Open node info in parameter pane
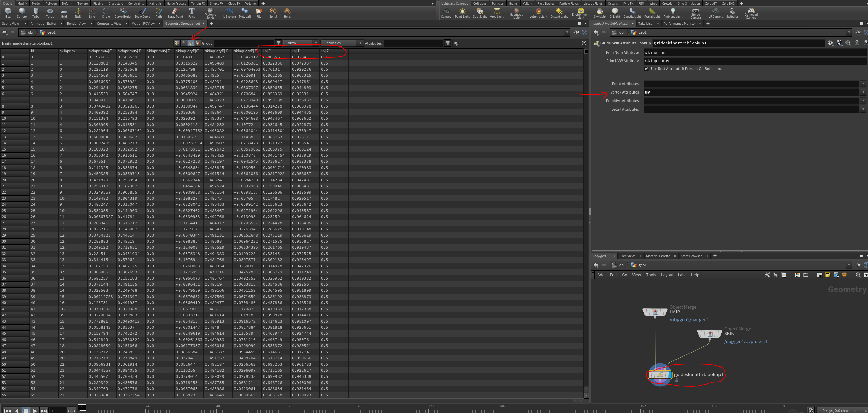The width and height of the screenshot is (868, 413). (x=857, y=43)
